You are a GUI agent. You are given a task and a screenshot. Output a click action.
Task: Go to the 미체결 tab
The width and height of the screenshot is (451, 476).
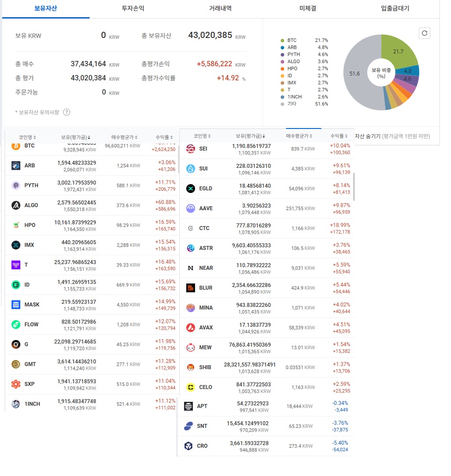pos(308,8)
